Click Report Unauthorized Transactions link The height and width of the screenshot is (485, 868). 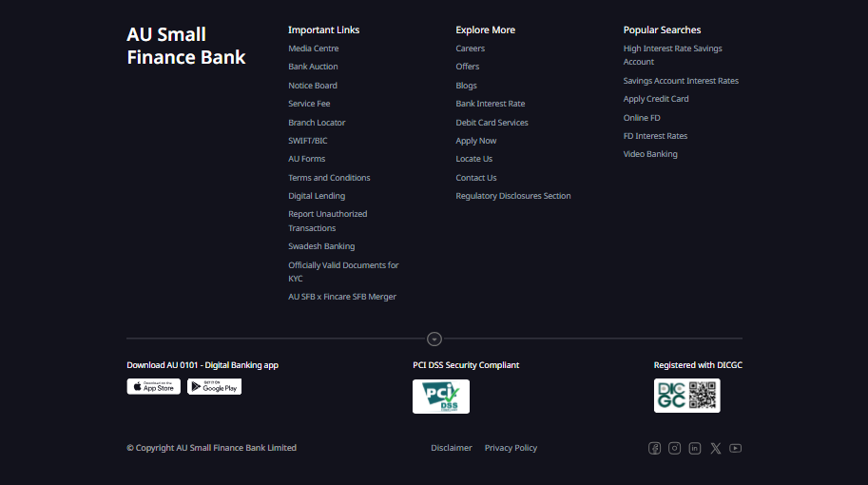[328, 221]
